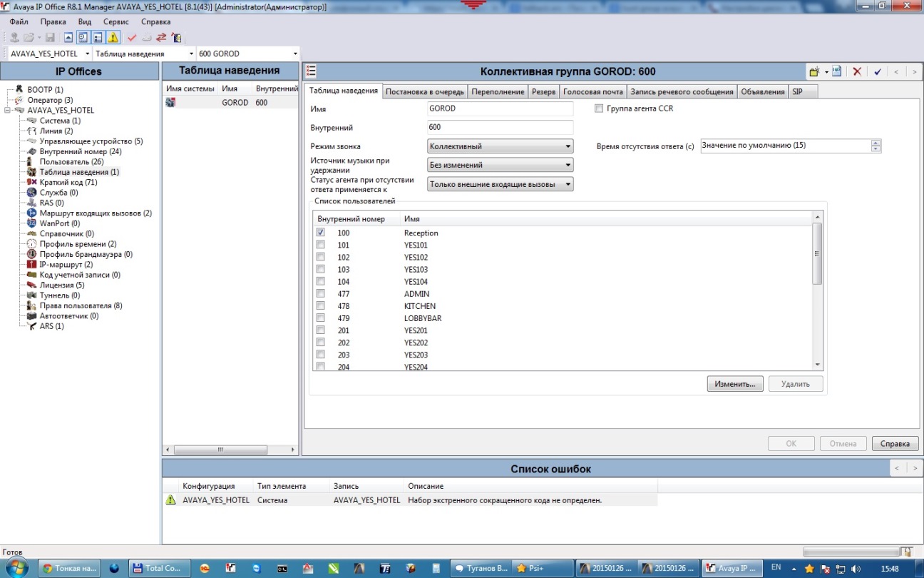924x578 pixels.
Task: Open the record type dropdown in toolbar
Action: point(191,54)
